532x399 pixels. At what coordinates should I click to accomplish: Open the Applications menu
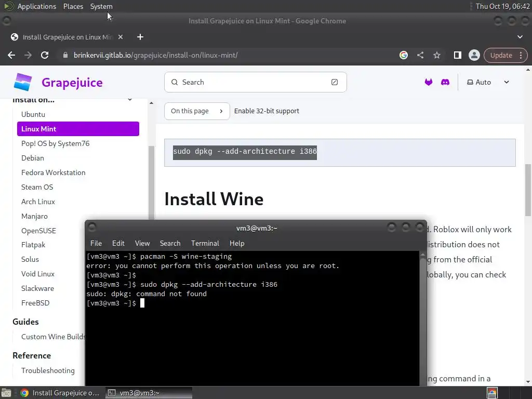37,6
